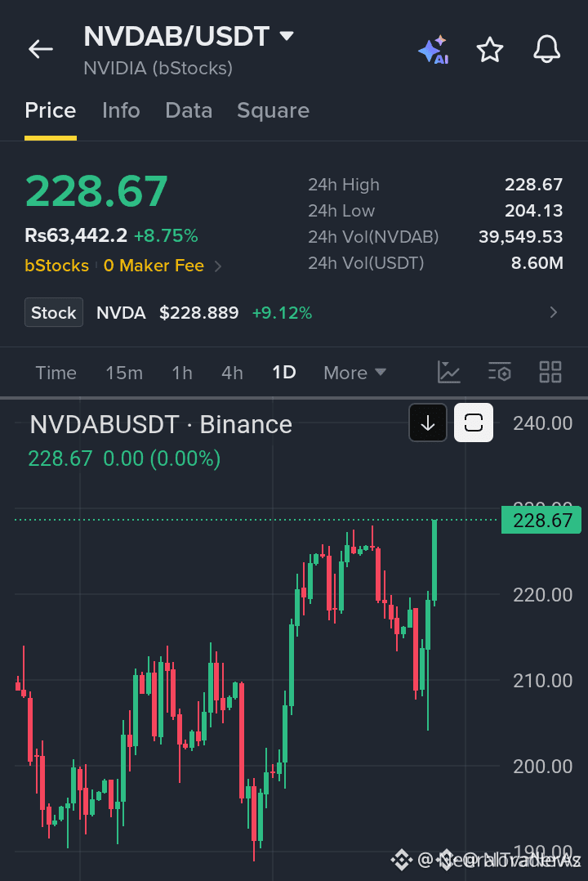The width and height of the screenshot is (588, 881).
Task: Switch to the Info tab
Action: coord(121,110)
